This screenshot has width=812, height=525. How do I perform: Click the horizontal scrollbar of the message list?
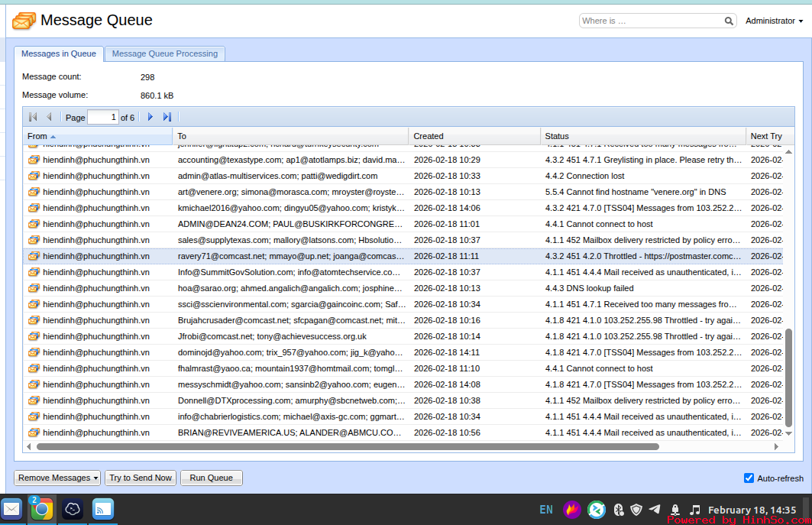(x=348, y=446)
